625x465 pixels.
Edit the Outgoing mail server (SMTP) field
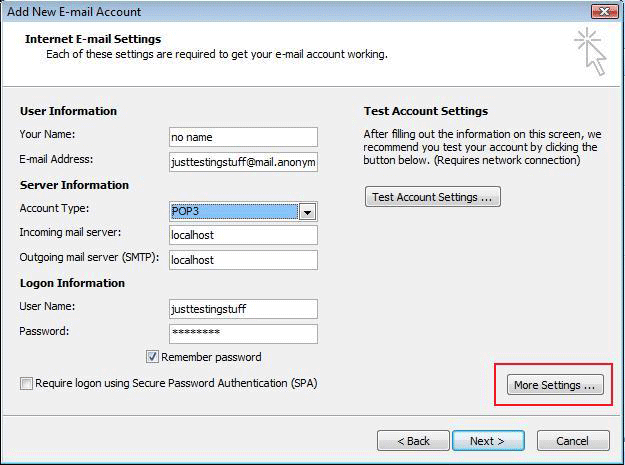(243, 260)
